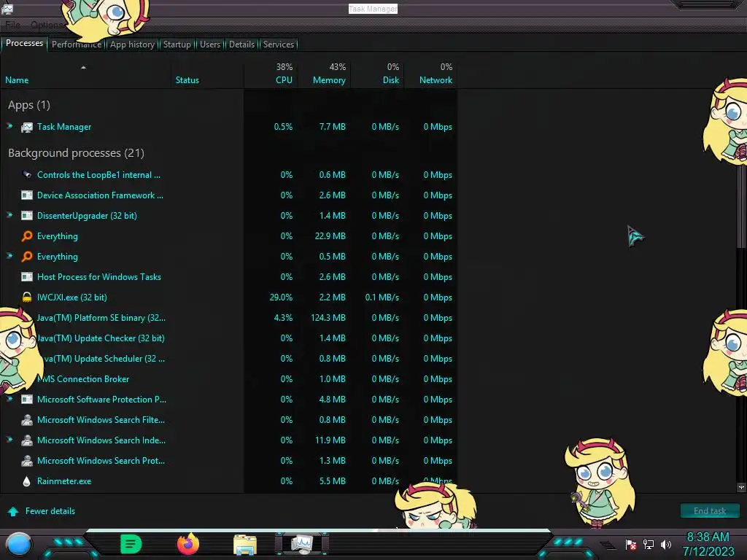Click the Action Center flag tray icon
This screenshot has width=747, height=560.
coord(631,544)
